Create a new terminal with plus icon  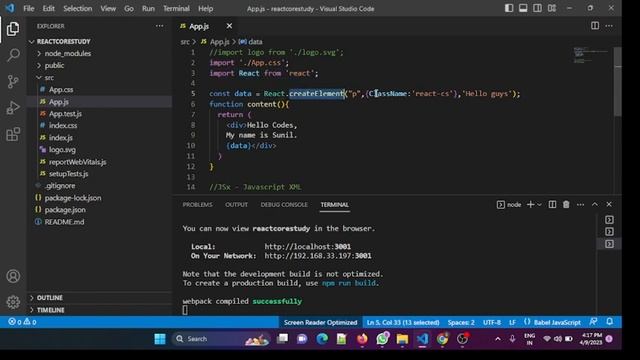530,204
